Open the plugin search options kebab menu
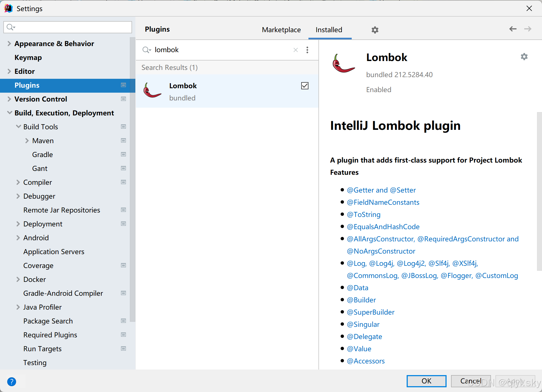 [x=307, y=50]
